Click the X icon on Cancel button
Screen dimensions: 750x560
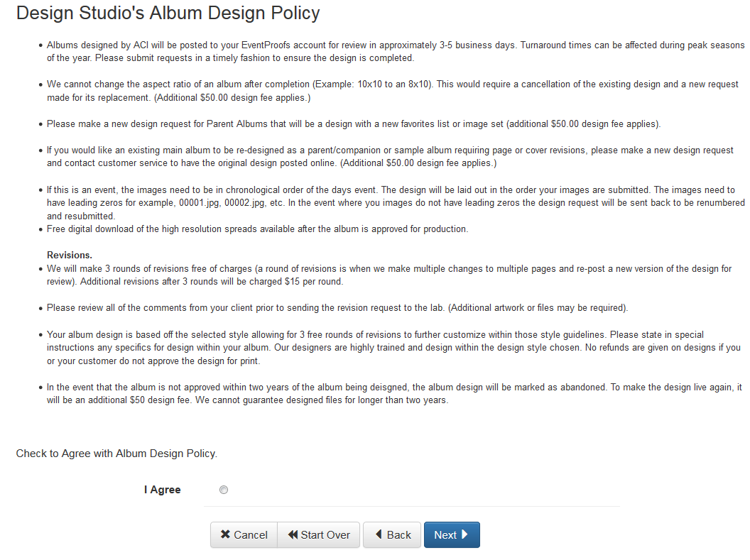[225, 534]
